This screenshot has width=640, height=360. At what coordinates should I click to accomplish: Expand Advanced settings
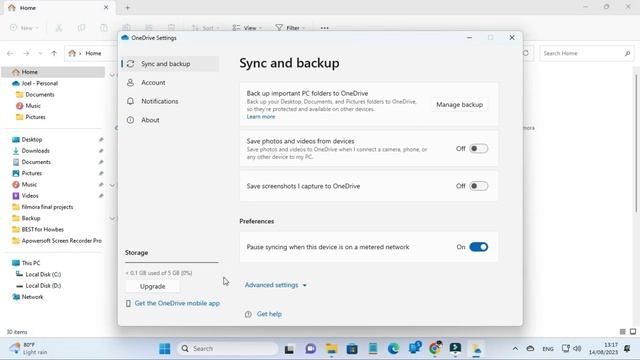point(276,285)
